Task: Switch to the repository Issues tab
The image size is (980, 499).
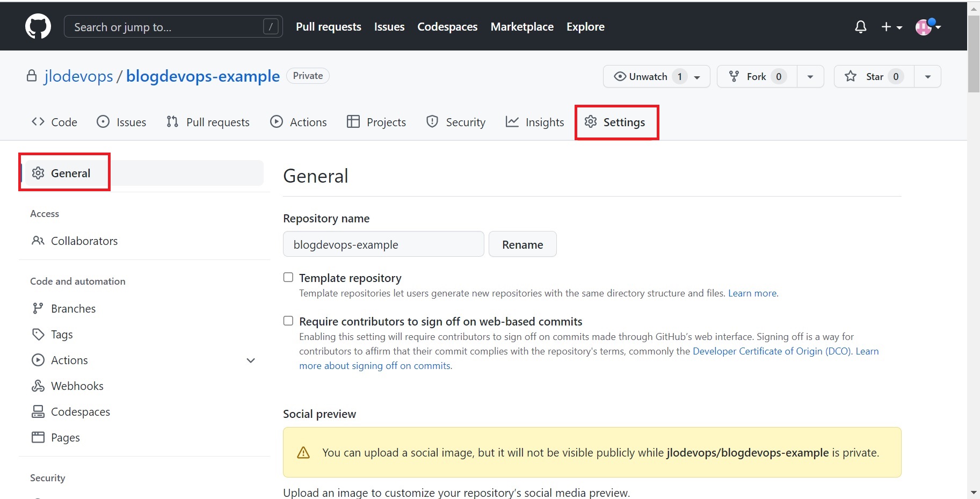Action: (121, 122)
